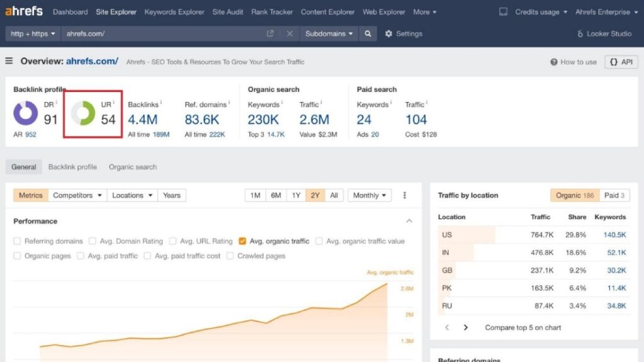644x362 pixels.
Task: Uncheck Avg. organic traffic checkbox
Action: pos(243,241)
